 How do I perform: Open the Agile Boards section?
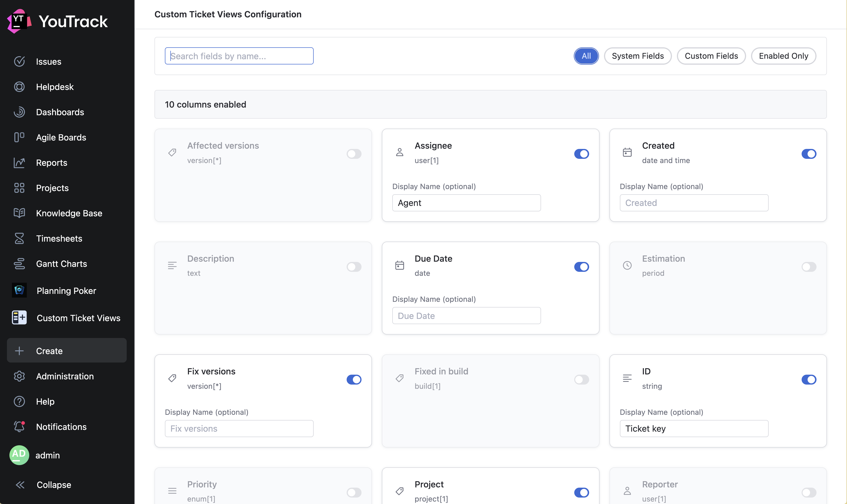(x=61, y=137)
